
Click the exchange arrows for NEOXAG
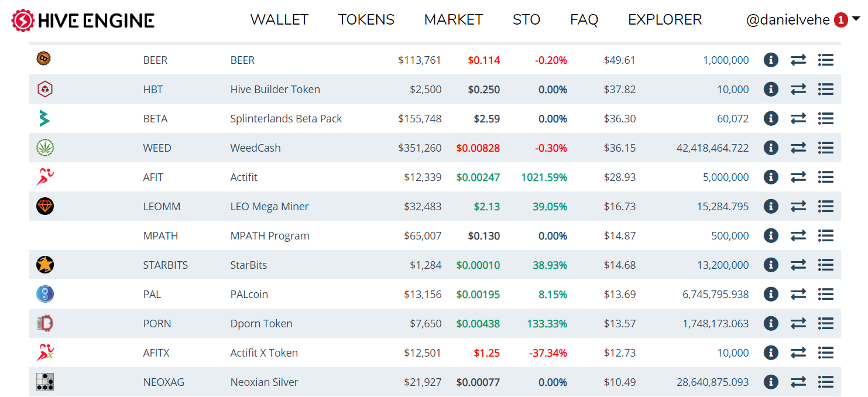point(798,382)
